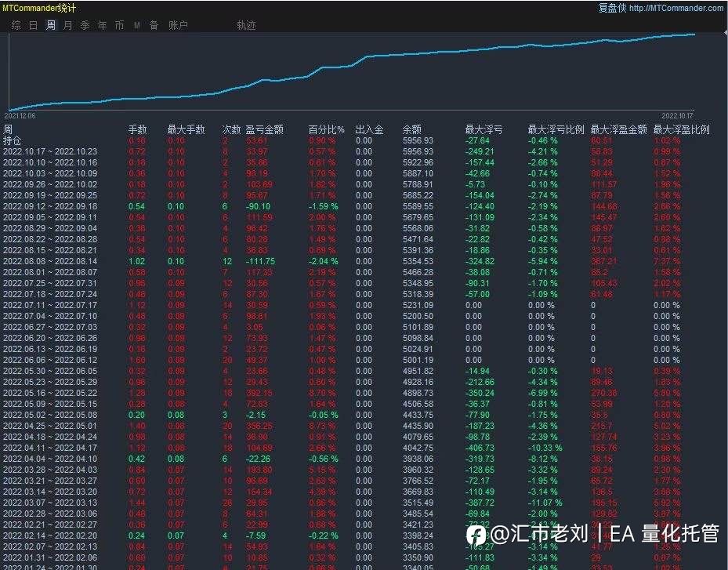Click the max floating loss -324.82
The height and width of the screenshot is (570, 728).
point(480,261)
